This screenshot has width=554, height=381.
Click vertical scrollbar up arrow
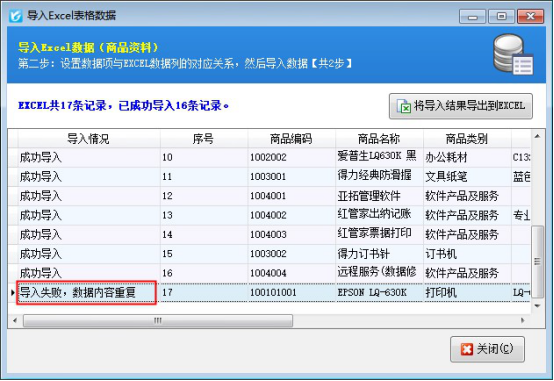537,136
